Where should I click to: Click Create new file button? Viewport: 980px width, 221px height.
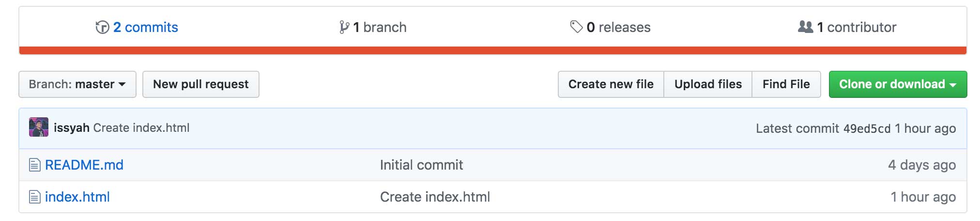click(x=611, y=84)
